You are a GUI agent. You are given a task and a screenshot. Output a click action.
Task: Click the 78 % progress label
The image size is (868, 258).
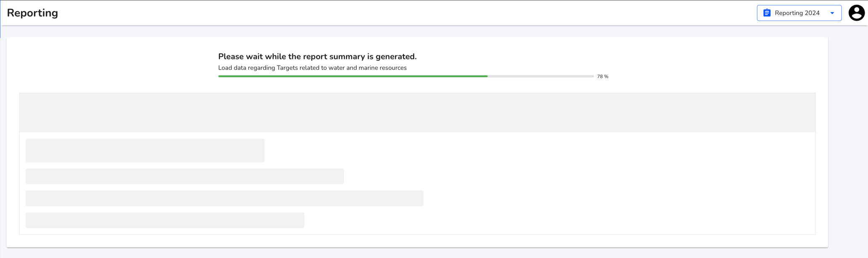[x=603, y=76]
